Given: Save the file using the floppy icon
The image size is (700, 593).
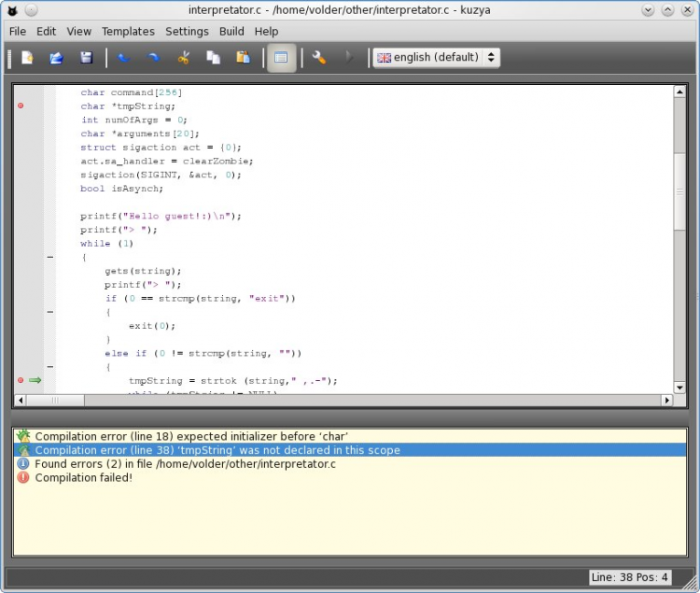Looking at the screenshot, I should (x=86, y=58).
